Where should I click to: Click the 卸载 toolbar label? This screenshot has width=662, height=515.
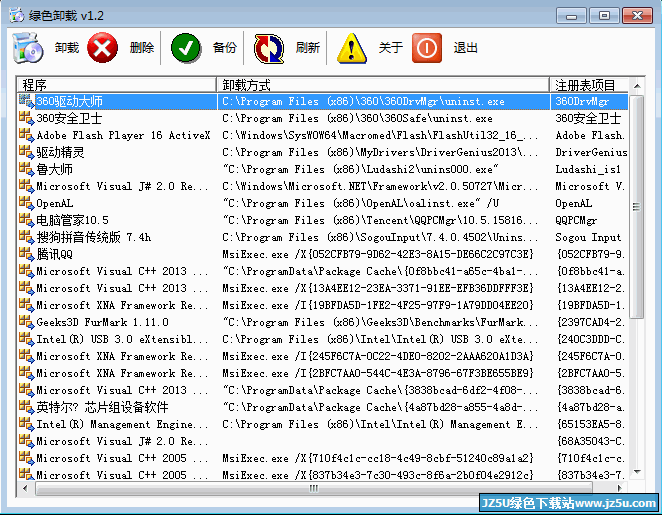point(67,48)
